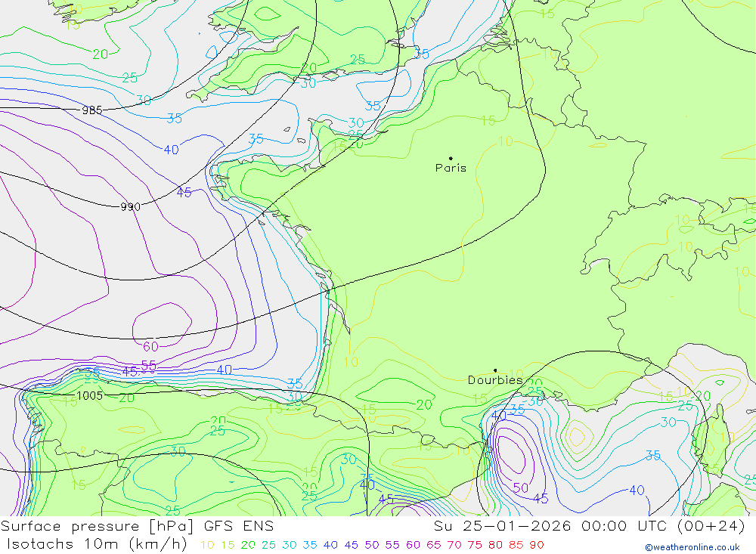Open the weatheronline.co.uk copyright link
Image resolution: width=756 pixels, height=554 pixels.
click(692, 547)
